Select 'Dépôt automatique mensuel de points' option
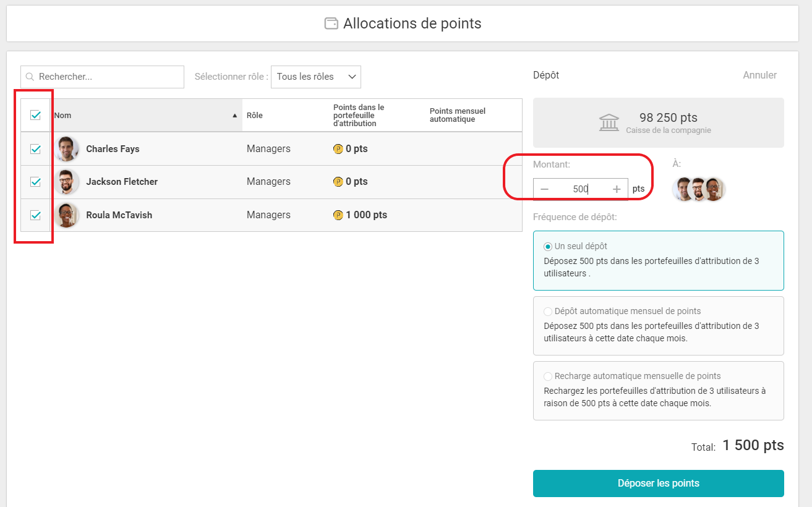 [x=548, y=312]
